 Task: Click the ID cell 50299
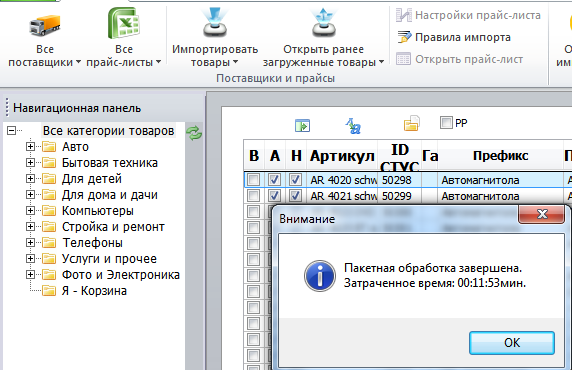tap(399, 196)
